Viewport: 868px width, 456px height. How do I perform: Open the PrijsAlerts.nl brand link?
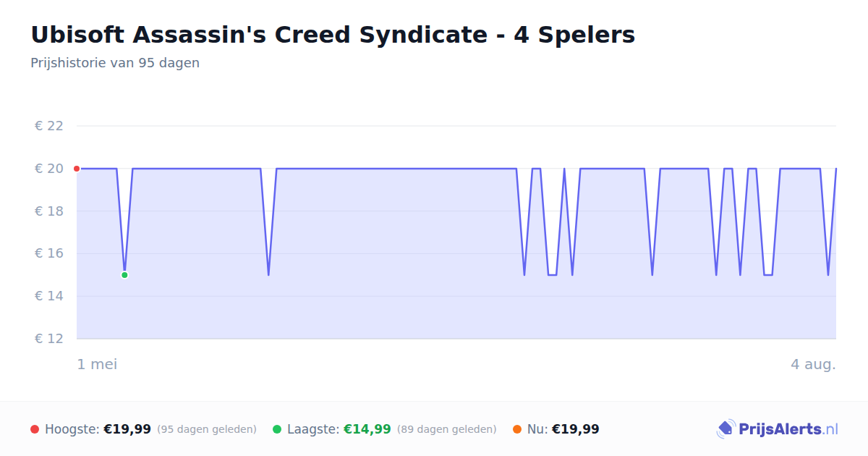point(778,429)
